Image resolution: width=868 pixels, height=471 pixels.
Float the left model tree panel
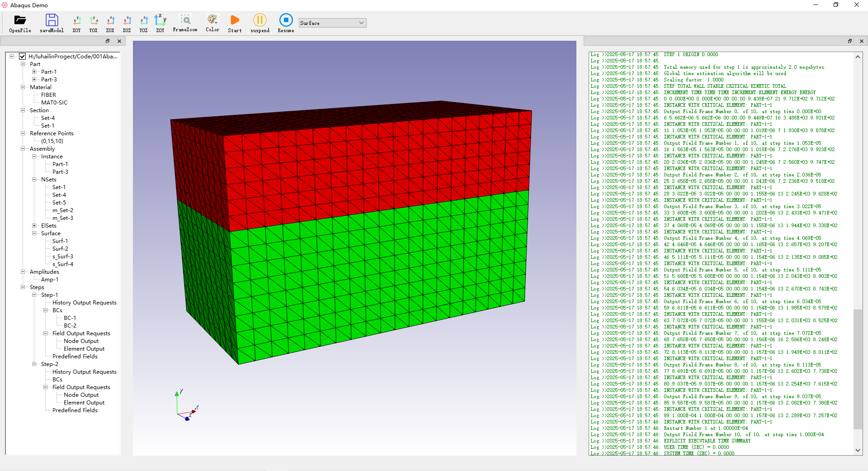pos(108,41)
